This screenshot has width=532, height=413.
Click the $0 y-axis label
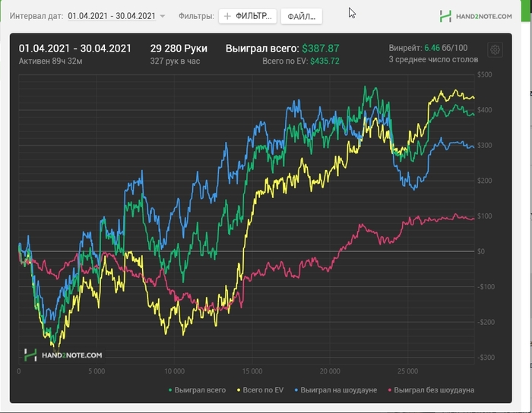(481, 251)
